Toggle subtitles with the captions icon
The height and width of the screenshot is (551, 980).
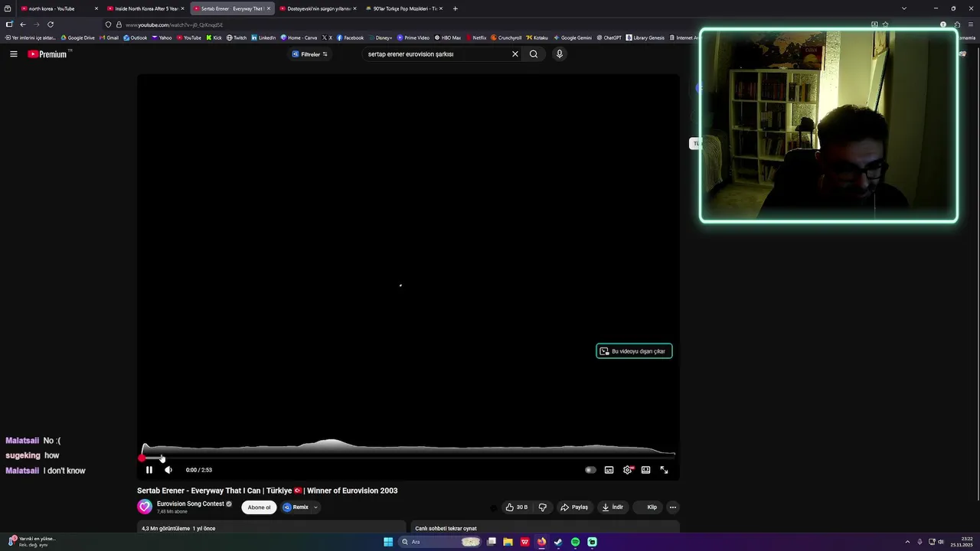609,470
